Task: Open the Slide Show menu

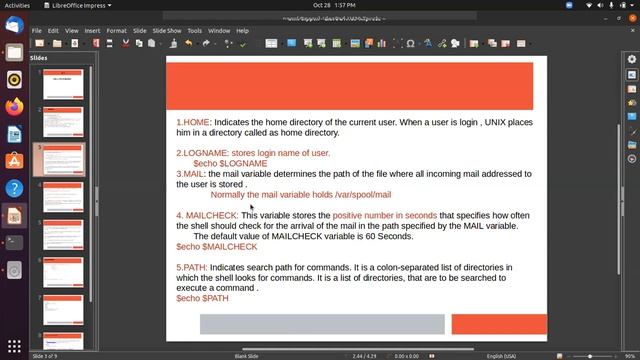Action: point(167,31)
